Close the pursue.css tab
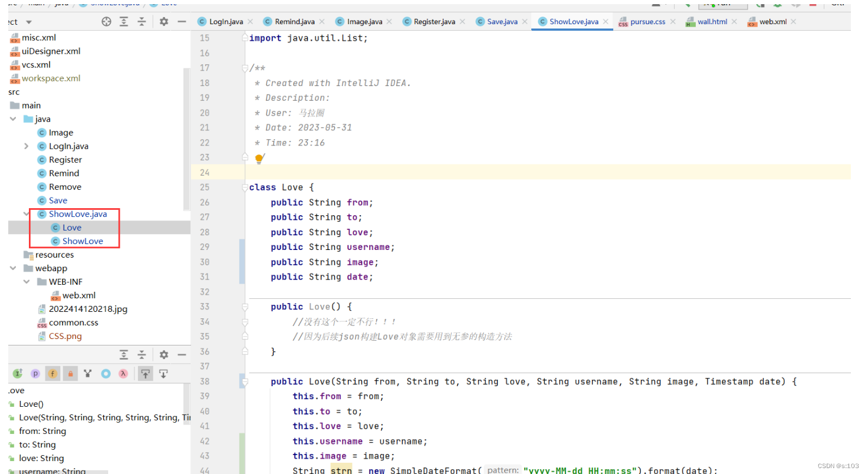 click(x=673, y=22)
